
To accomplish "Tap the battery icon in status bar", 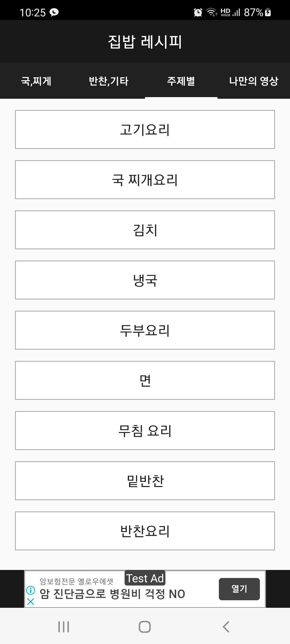I will click(x=268, y=12).
